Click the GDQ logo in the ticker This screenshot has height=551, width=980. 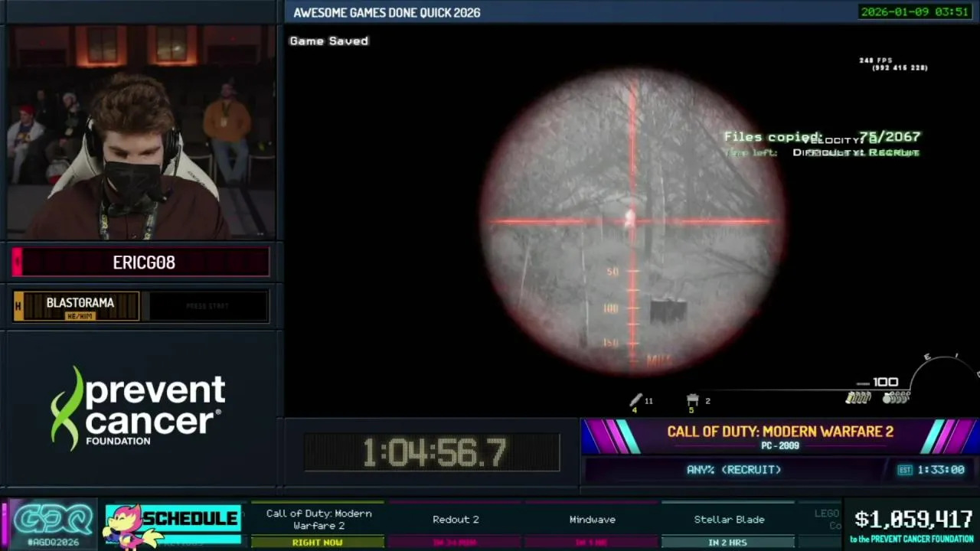[x=52, y=520]
